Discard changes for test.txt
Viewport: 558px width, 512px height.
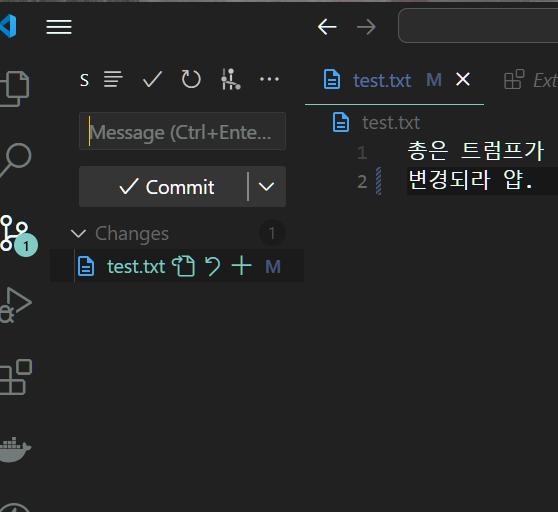click(x=213, y=266)
